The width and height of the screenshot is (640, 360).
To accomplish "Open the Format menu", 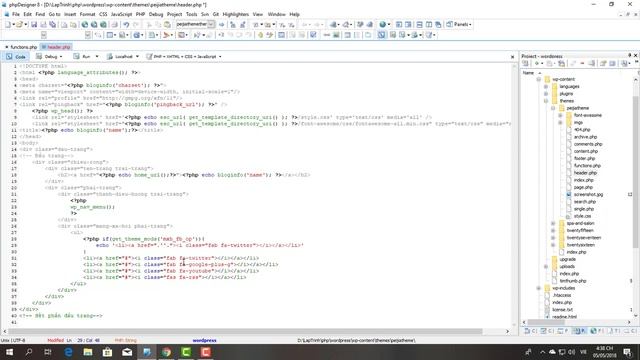I will (x=87, y=14).
